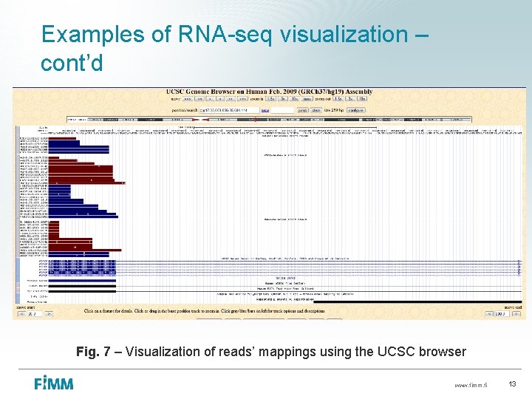Zoom out 1.5x on the genome view
Image resolution: width=532 pixels, height=399 pixels.
pyautogui.click(x=338, y=99)
